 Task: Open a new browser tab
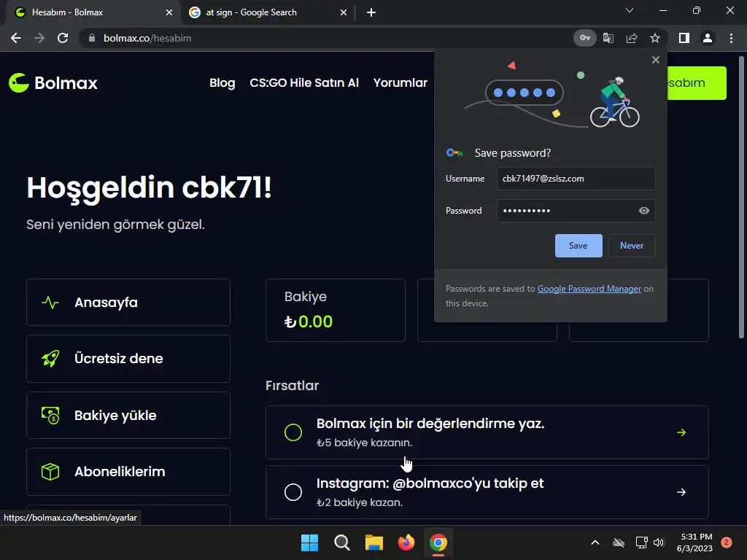371,12
